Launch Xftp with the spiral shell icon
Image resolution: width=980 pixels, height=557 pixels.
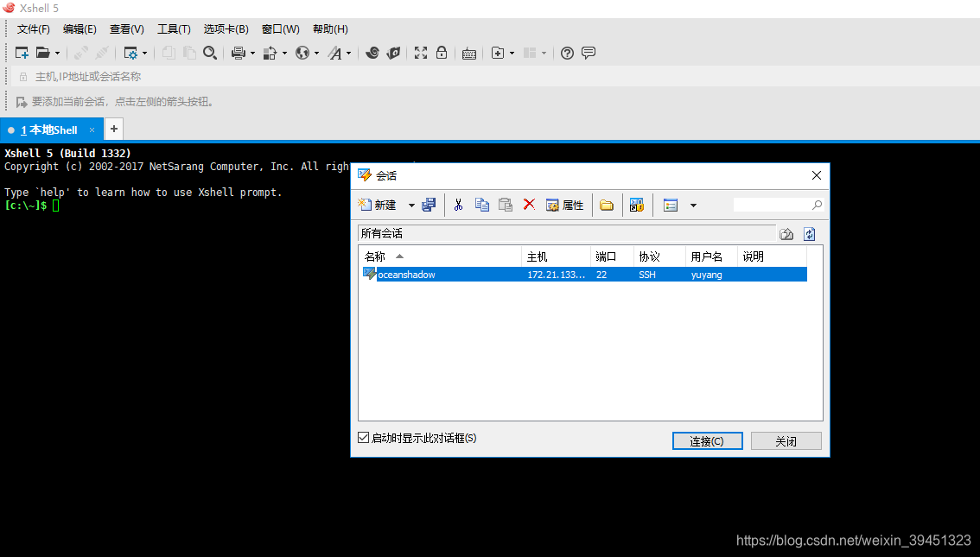372,53
